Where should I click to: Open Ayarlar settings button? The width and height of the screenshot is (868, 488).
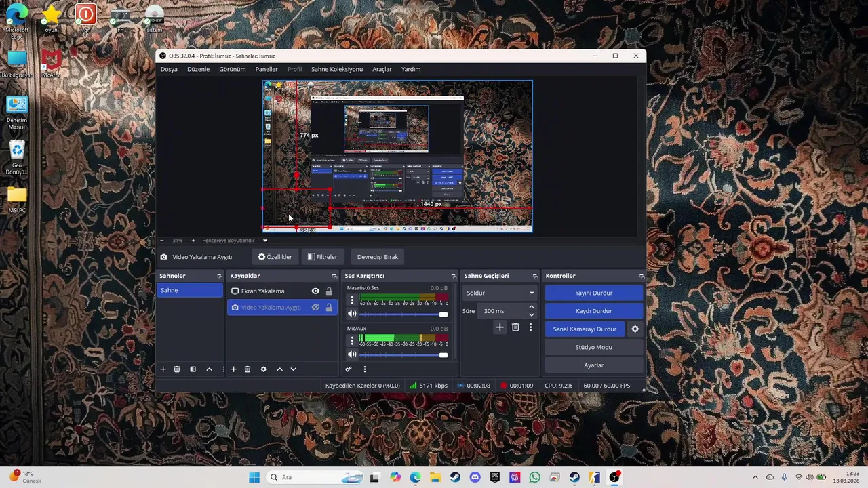[593, 365]
